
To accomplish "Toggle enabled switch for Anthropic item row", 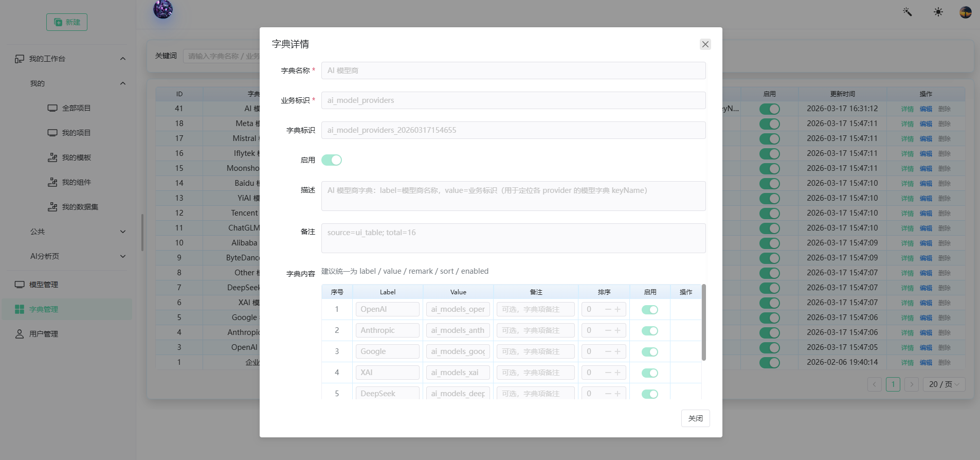I will [650, 331].
